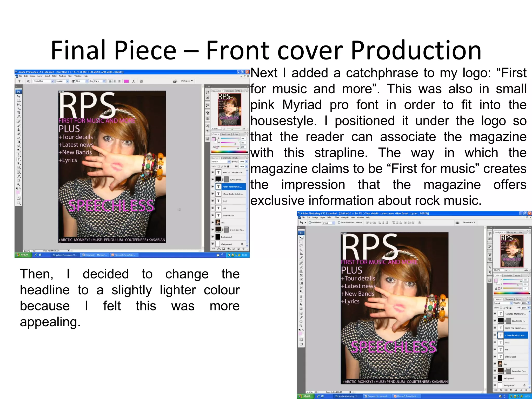Open Select menu in the Move-tool Photoshop window
This screenshot has width=532, height=399.
coord(330,217)
